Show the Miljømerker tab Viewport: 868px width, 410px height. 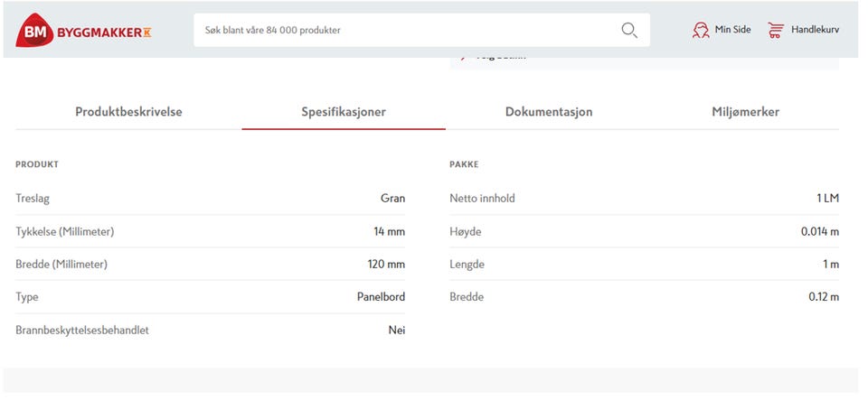745,112
